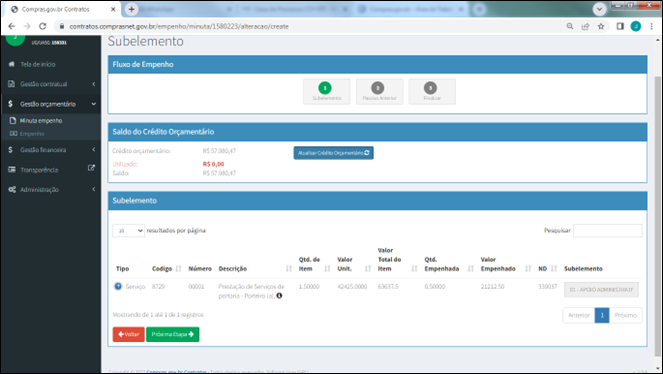Toggle the browser side panel icon
This screenshot has height=374, width=663.
tap(620, 26)
